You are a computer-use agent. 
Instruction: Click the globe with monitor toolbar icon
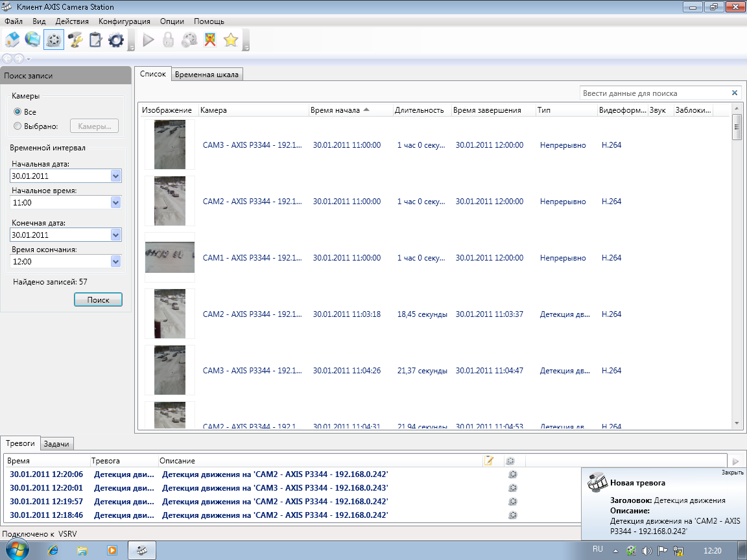[x=32, y=40]
